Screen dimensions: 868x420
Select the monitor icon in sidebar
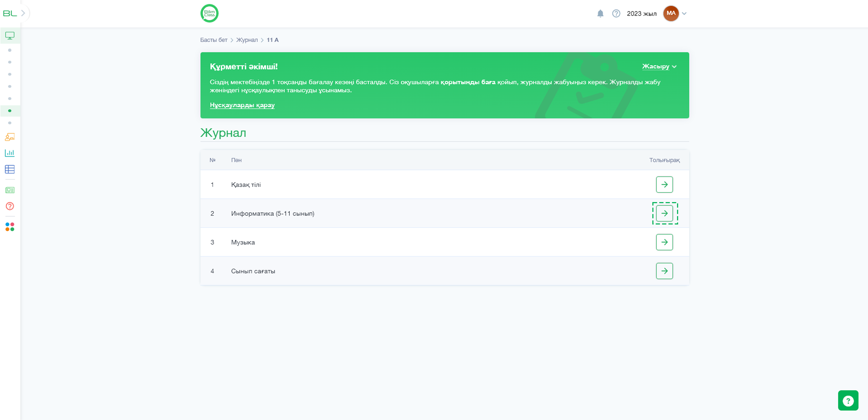[10, 36]
